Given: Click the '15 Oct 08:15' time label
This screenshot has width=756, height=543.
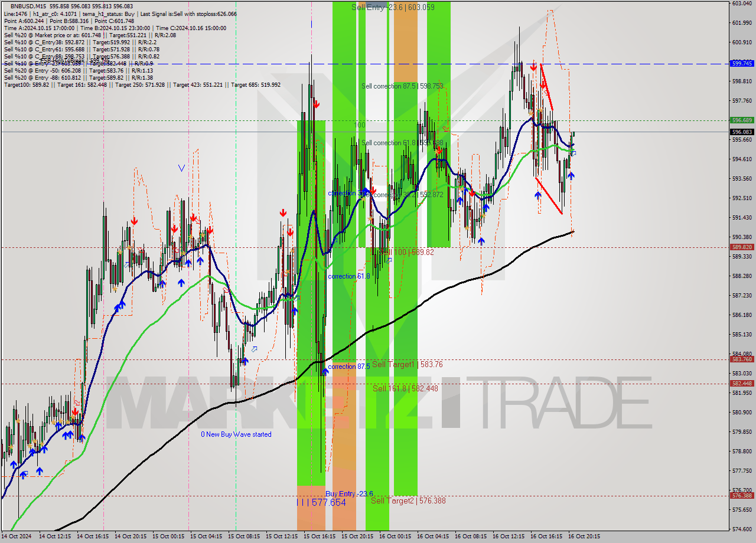Looking at the screenshot, I should (x=244, y=537).
